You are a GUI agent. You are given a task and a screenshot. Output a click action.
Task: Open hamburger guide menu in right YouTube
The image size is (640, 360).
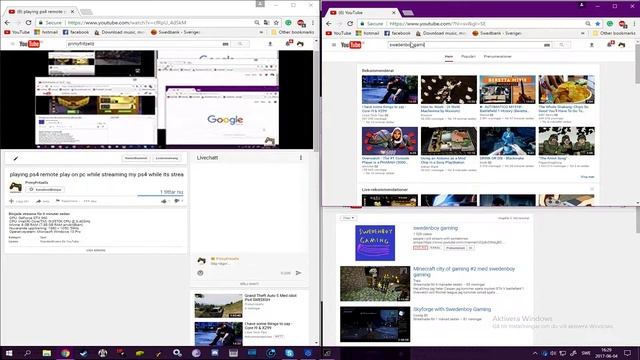334,45
